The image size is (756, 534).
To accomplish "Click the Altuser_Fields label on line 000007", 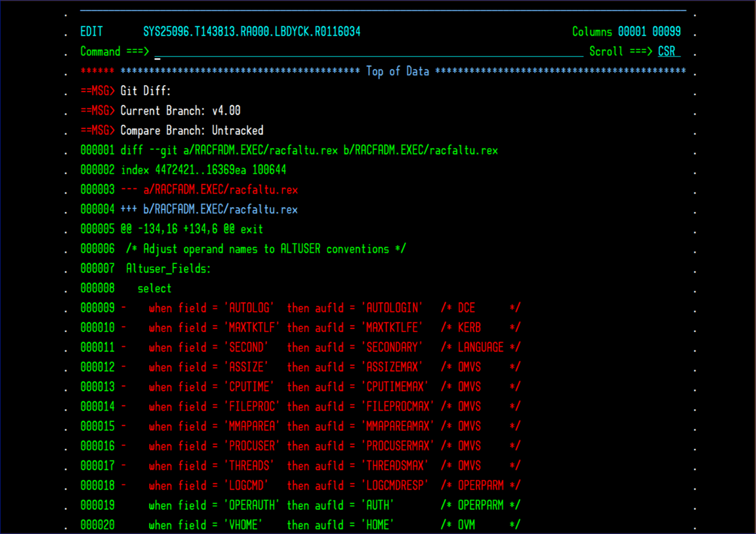I will coord(168,268).
